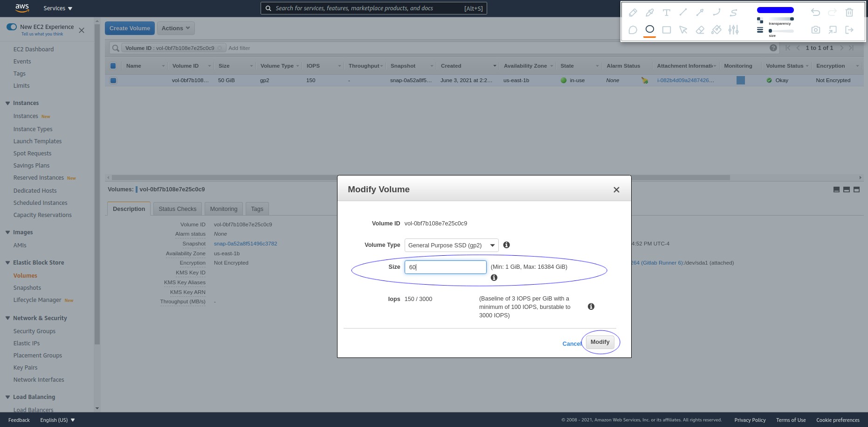This screenshot has width=868, height=427.
Task: Open the i-082b4d09a2487426 instance link
Action: [685, 80]
